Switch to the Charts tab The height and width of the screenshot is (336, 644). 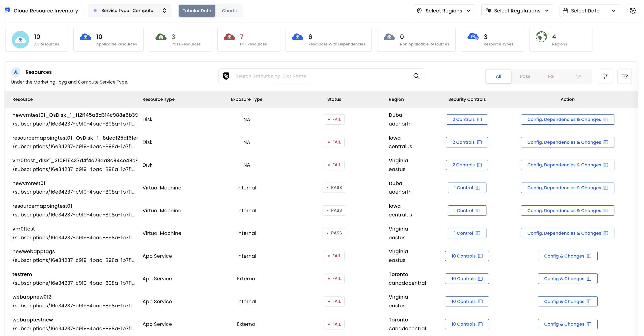tap(229, 10)
